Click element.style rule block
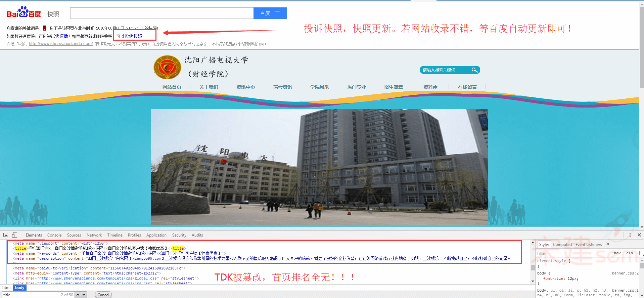The image size is (644, 298). pos(554,263)
